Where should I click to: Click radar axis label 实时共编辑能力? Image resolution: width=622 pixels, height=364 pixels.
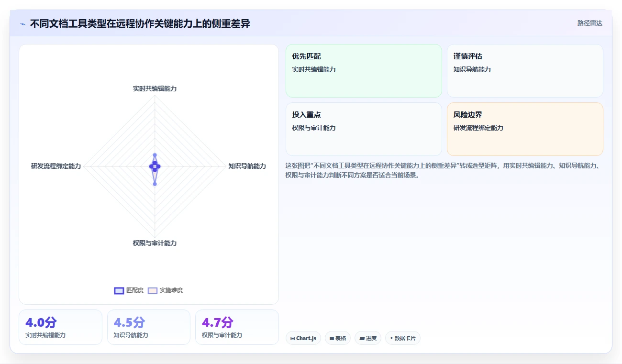tap(155, 88)
